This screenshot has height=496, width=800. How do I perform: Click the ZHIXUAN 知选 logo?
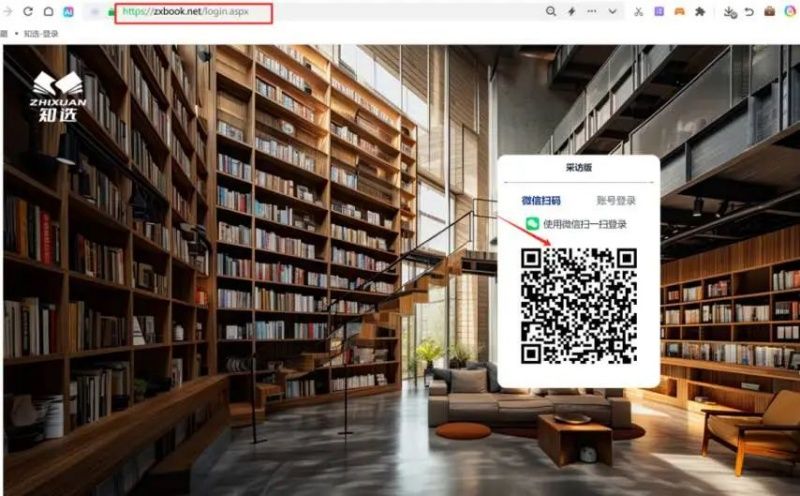[x=59, y=96]
